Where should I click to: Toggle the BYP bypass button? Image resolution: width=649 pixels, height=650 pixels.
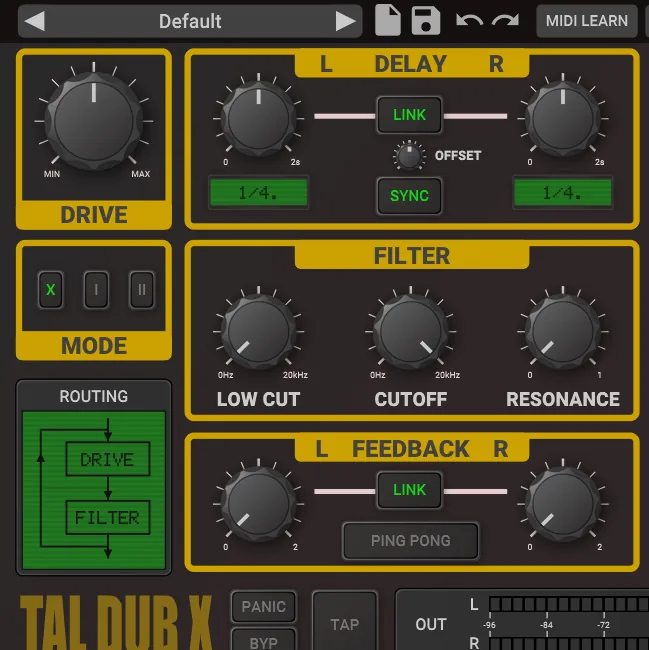264,640
